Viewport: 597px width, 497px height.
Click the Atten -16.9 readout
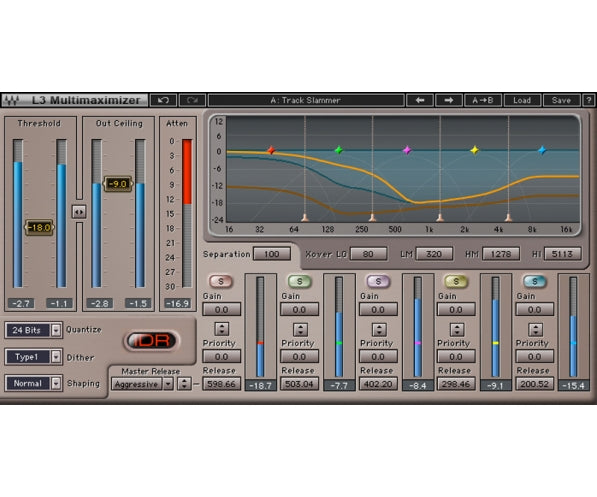tap(178, 304)
